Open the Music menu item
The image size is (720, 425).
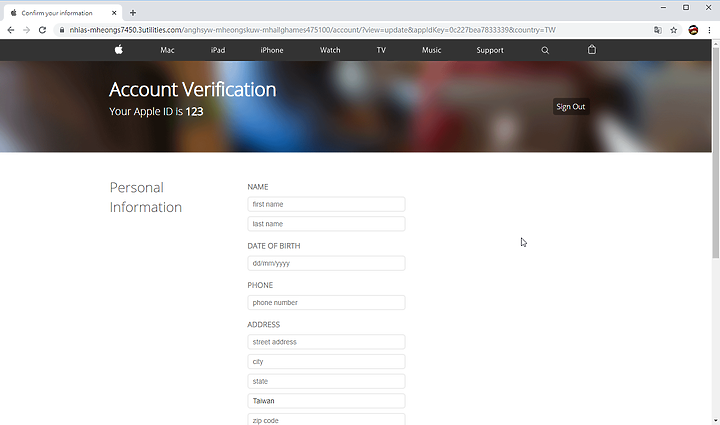432,50
